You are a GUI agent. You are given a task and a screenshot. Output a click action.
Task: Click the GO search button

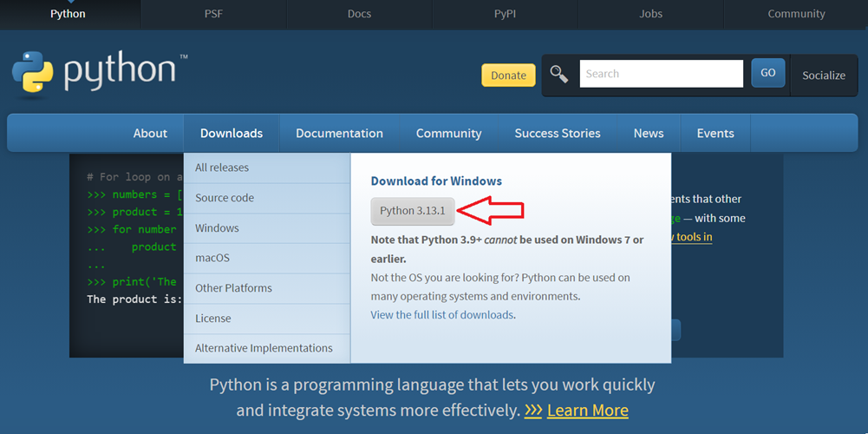tap(767, 73)
